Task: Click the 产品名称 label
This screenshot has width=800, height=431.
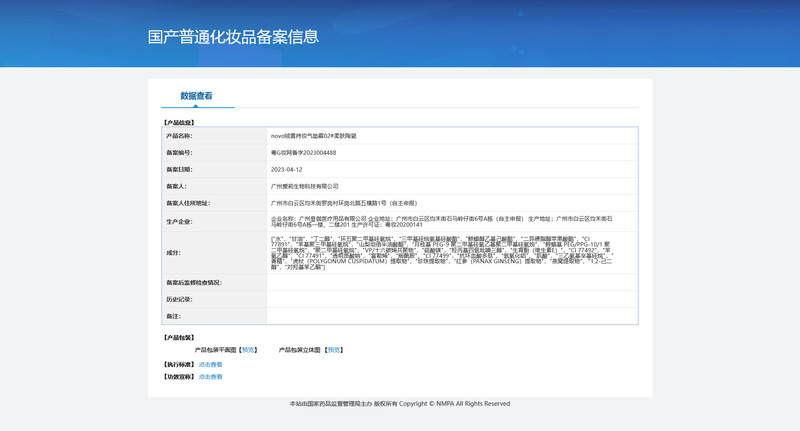Action: 179,136
